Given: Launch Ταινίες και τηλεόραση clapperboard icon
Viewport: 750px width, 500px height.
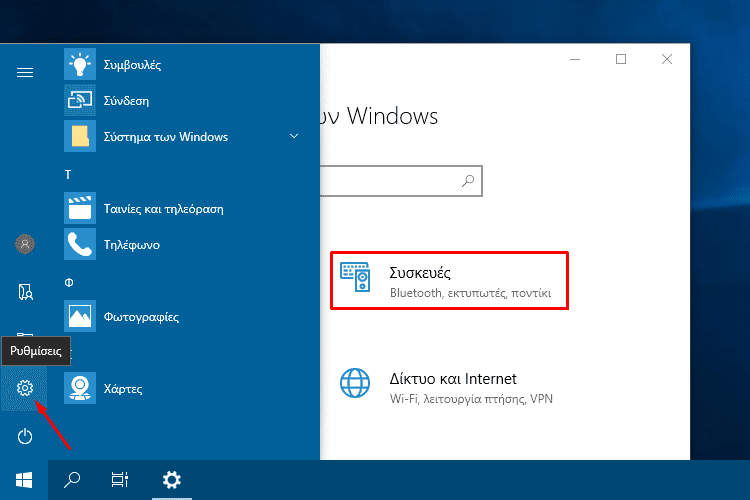Looking at the screenshot, I should 80,208.
